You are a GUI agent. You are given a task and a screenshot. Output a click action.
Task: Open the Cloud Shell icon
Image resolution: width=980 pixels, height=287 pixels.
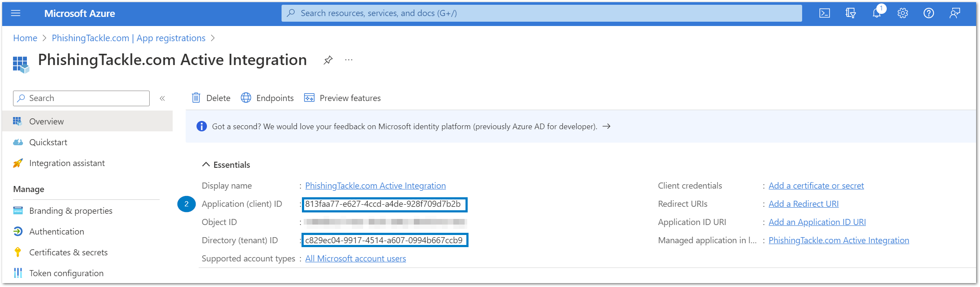pos(825,13)
